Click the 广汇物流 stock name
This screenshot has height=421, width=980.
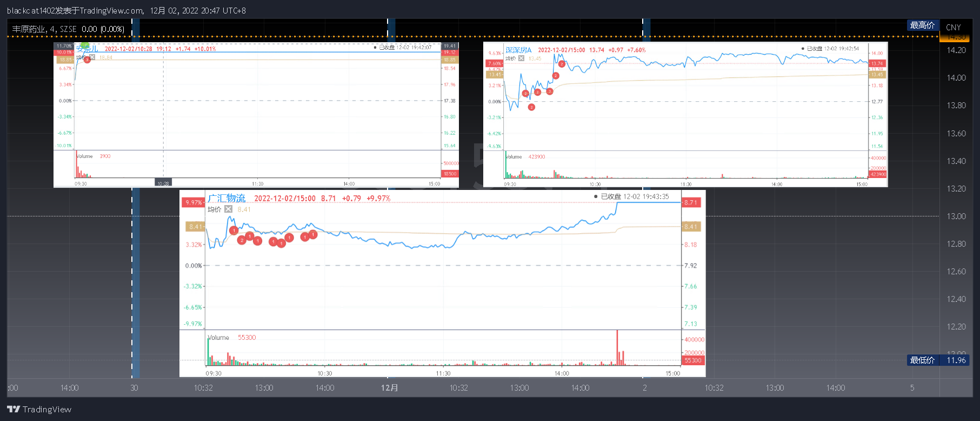[x=226, y=199]
